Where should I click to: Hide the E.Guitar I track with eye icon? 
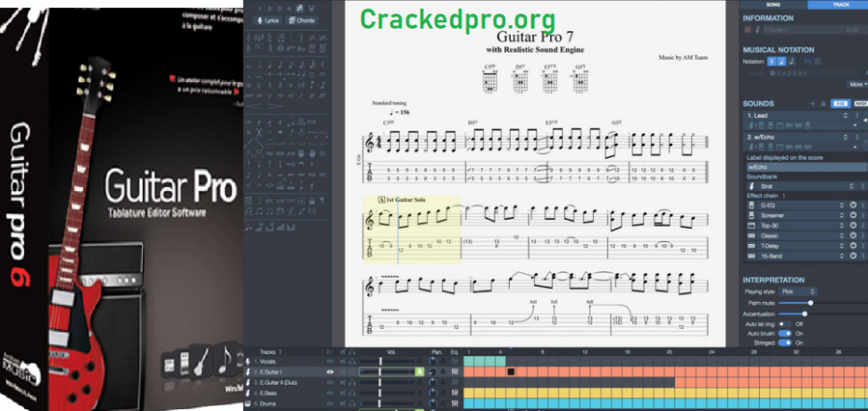(x=330, y=372)
